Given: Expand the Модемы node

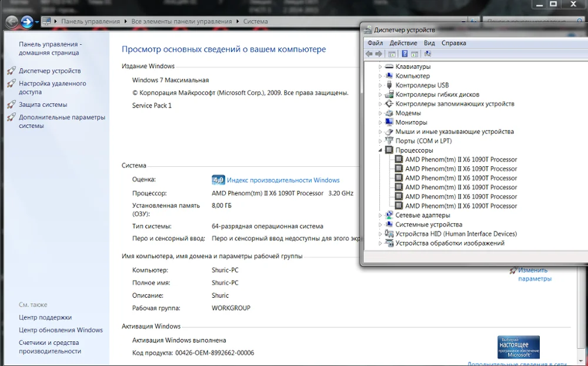Looking at the screenshot, I should pos(380,113).
